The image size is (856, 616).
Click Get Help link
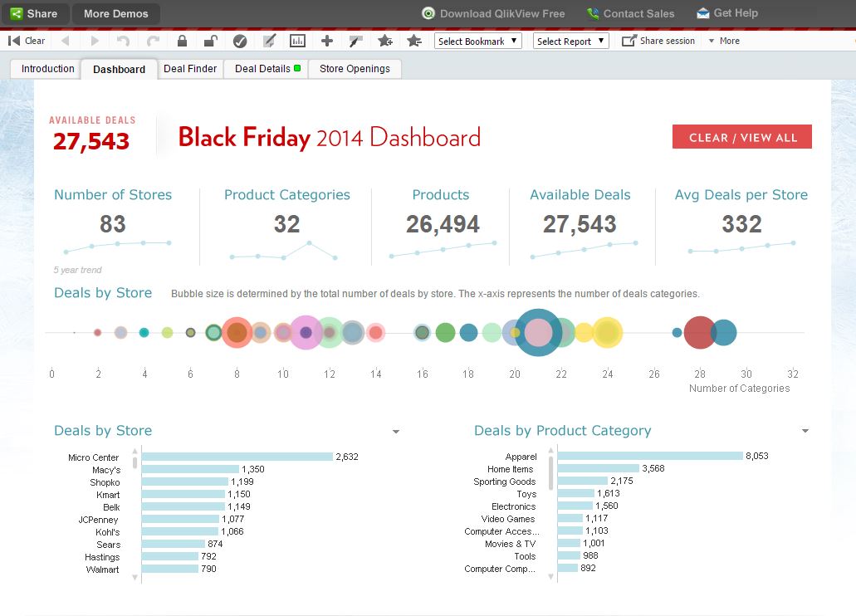[x=727, y=13]
